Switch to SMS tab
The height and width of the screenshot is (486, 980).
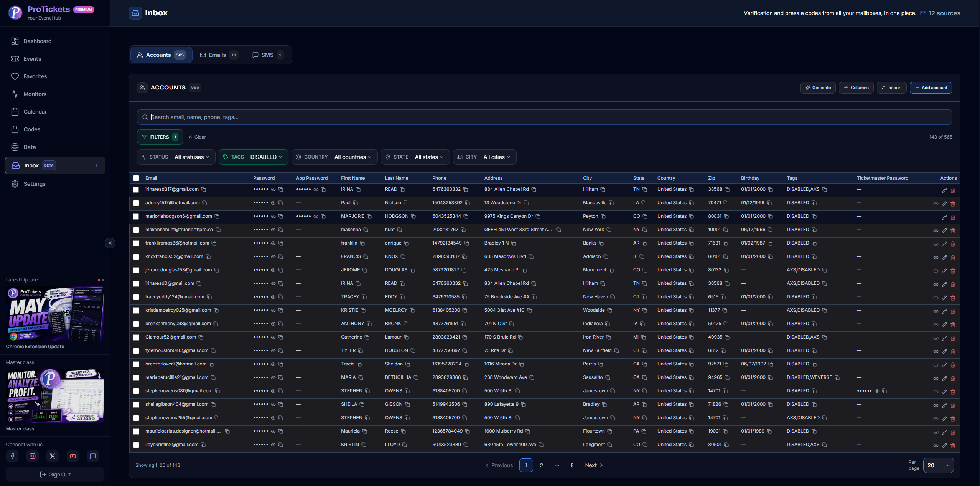tap(268, 55)
